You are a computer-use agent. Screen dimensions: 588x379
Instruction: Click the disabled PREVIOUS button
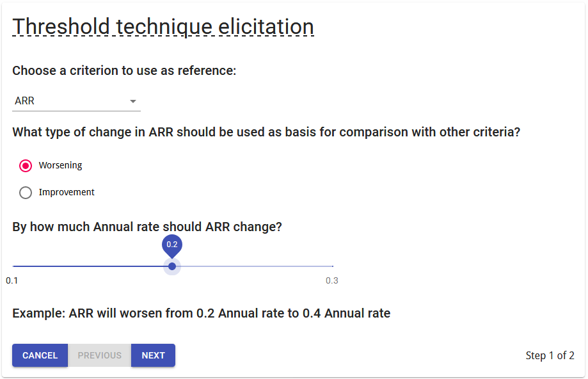coord(99,355)
